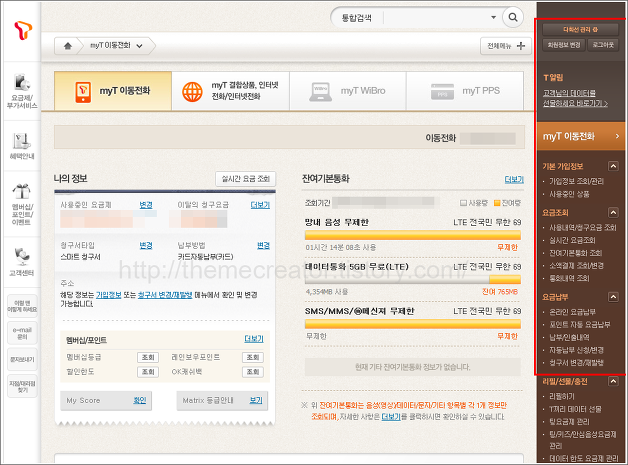Click the 로그아웃 button
This screenshot has width=628, height=465.
tap(603, 45)
